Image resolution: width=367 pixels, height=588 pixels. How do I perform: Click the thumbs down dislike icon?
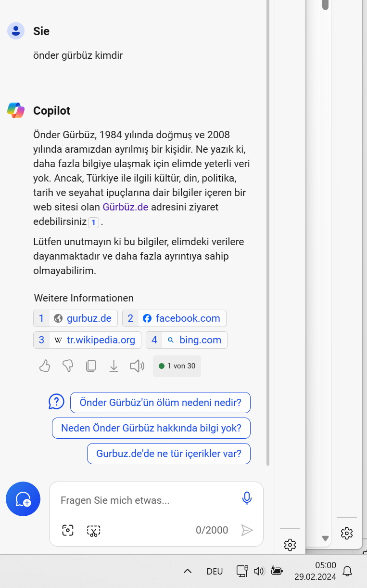pyautogui.click(x=68, y=366)
